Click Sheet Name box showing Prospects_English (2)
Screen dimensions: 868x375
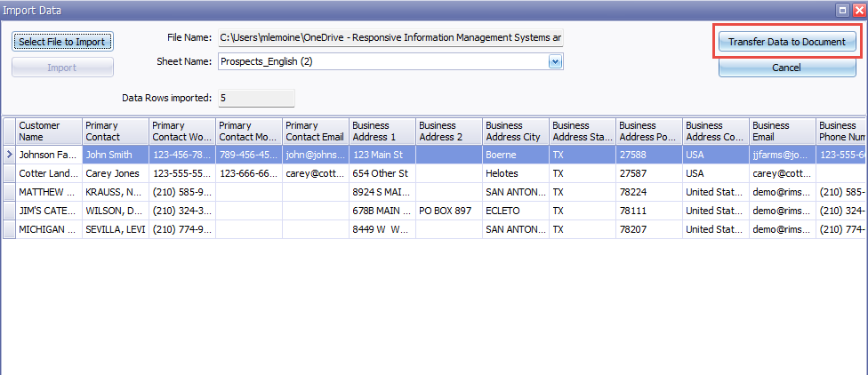[390, 61]
